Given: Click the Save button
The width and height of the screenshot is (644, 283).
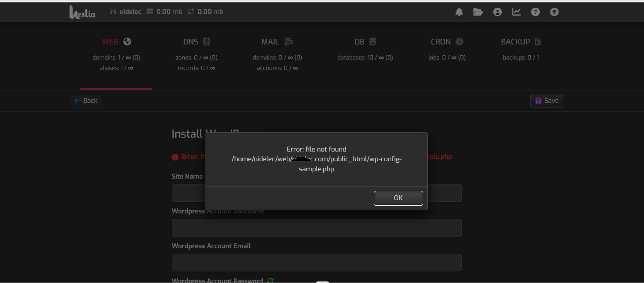Looking at the screenshot, I should coord(547,101).
